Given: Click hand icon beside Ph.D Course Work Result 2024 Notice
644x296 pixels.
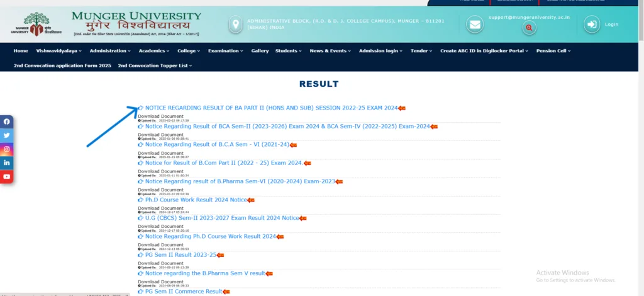Looking at the screenshot, I should (141, 200).
